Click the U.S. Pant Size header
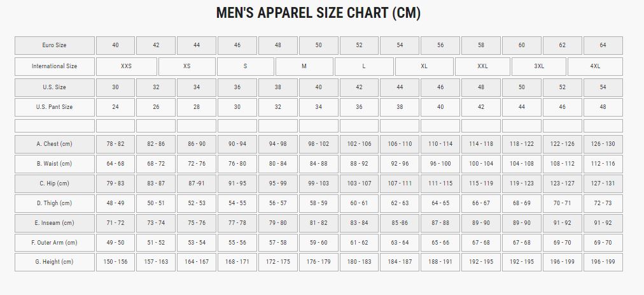This screenshot has width=644, height=295. [54, 107]
